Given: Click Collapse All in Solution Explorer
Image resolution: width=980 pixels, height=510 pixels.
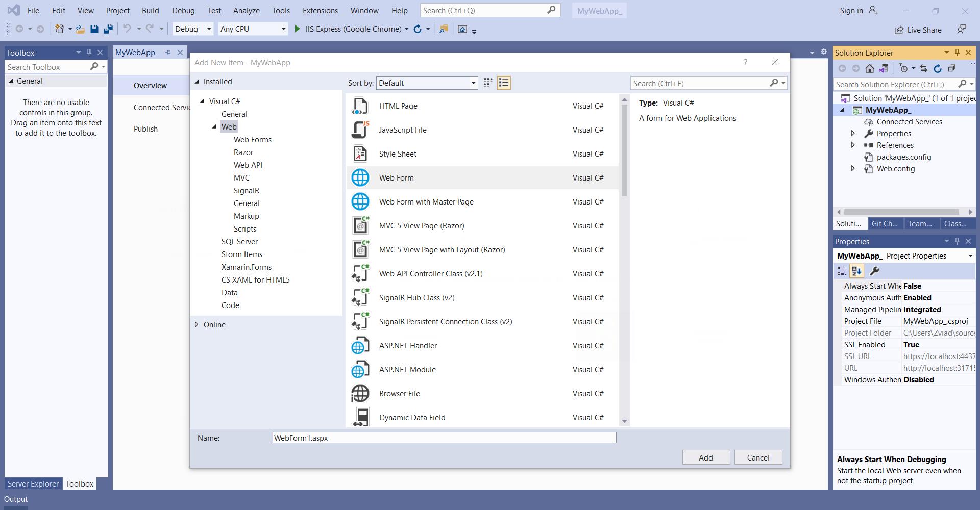Looking at the screenshot, I should (x=951, y=68).
